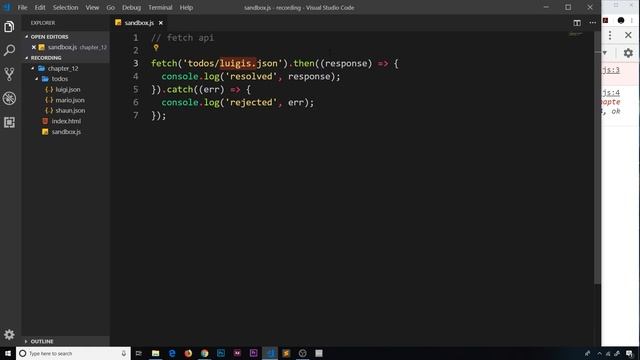Collapse the Recording workspace section
Screen dimensions: 640x360
pyautogui.click(x=27, y=58)
